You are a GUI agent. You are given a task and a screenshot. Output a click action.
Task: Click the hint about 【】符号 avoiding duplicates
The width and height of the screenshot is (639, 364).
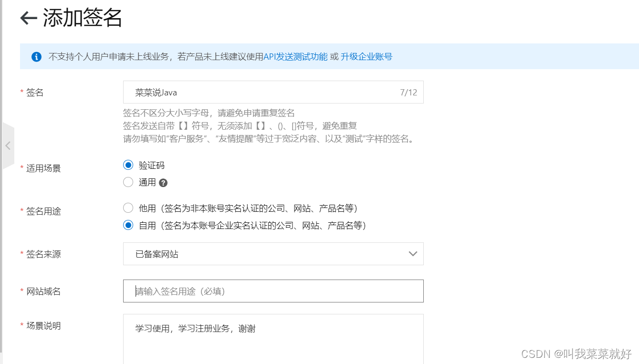[240, 126]
